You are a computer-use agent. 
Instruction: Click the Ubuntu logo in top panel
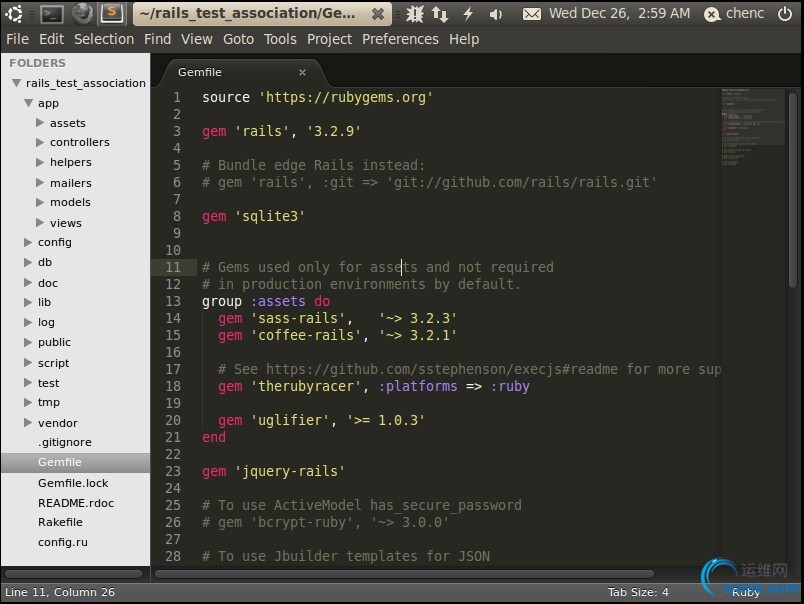pyautogui.click(x=13, y=13)
